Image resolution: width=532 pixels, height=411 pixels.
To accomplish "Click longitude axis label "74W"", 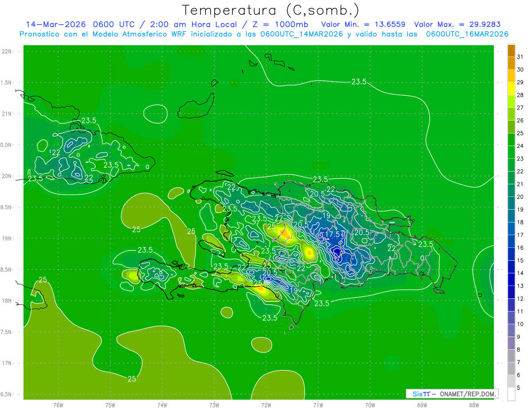I will [162, 405].
